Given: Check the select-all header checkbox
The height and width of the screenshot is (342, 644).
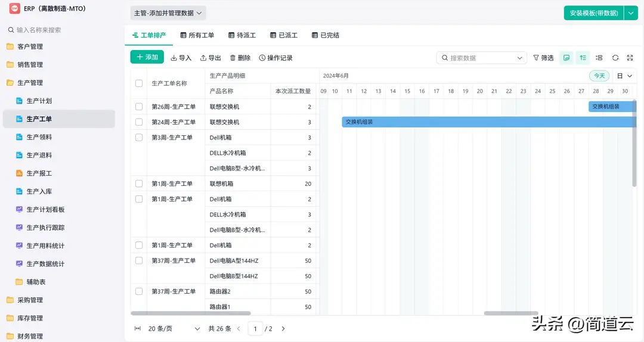Looking at the screenshot, I should (x=139, y=83).
